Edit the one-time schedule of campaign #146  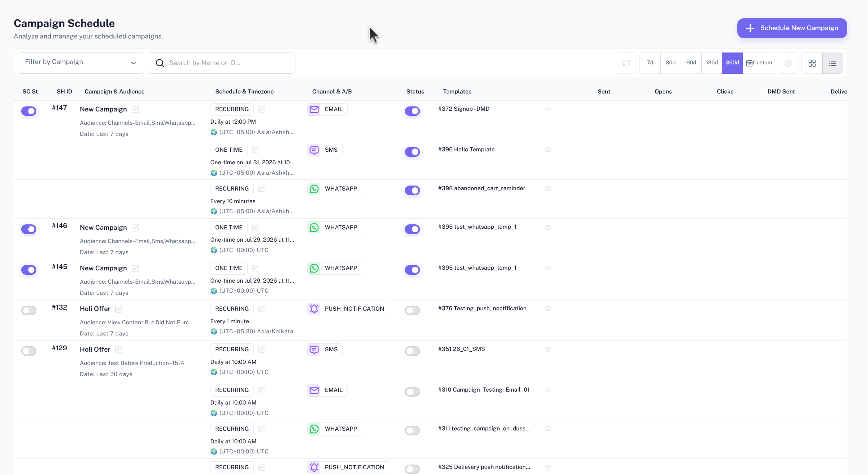click(x=256, y=227)
